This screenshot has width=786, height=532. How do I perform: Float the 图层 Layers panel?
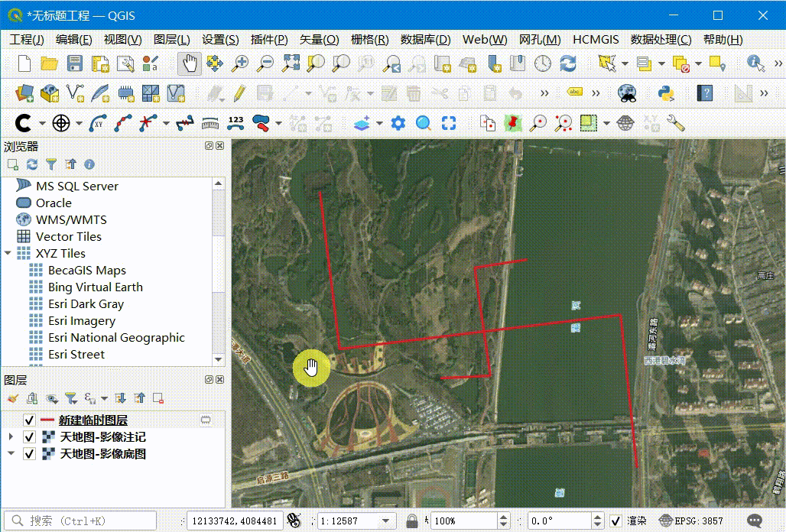[209, 380]
